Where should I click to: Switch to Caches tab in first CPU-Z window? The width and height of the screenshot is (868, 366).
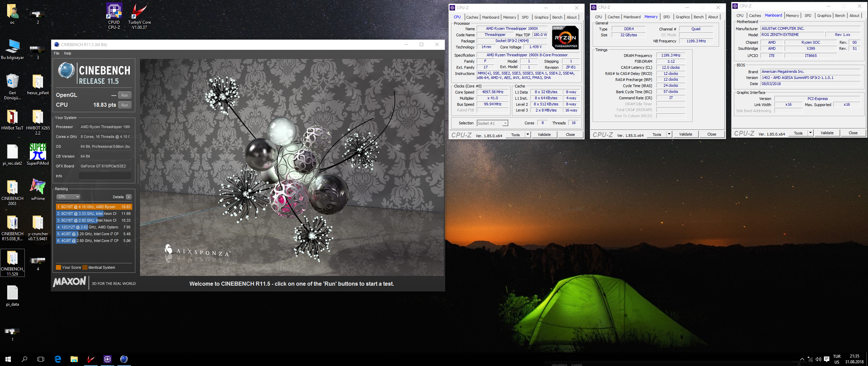[472, 17]
